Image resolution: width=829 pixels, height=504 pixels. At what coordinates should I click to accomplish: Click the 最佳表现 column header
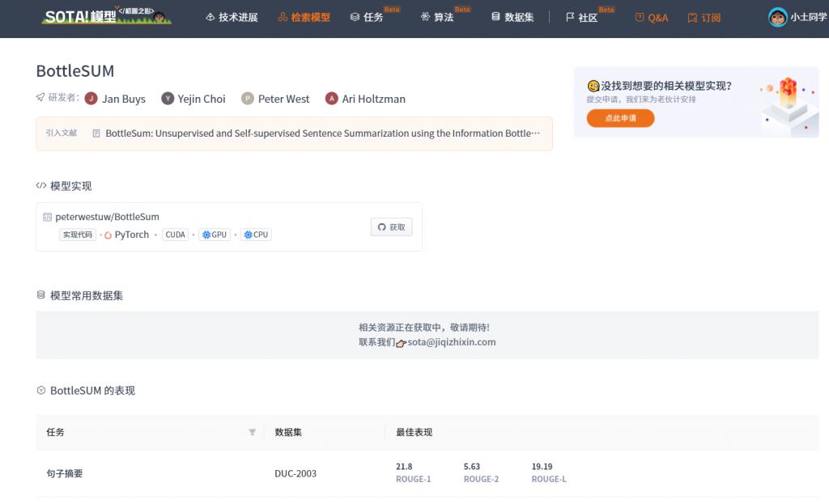point(414,432)
